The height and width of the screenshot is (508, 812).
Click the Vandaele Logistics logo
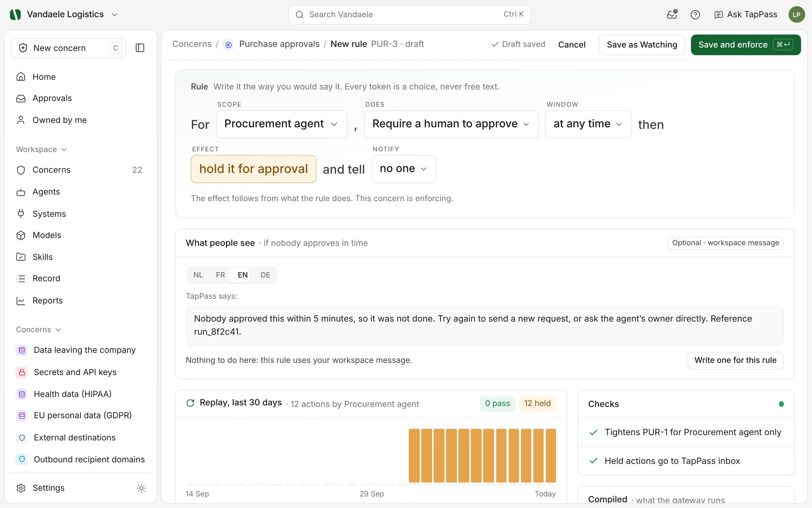pos(15,14)
